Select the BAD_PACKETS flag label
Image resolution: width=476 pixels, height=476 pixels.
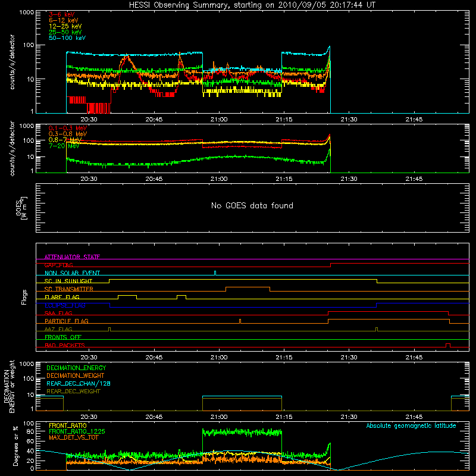[x=65, y=345]
